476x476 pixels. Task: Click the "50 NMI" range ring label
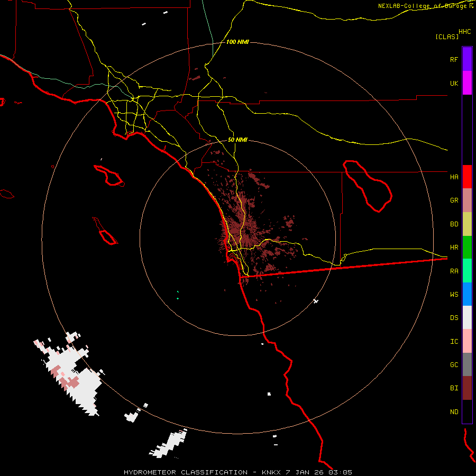click(237, 140)
